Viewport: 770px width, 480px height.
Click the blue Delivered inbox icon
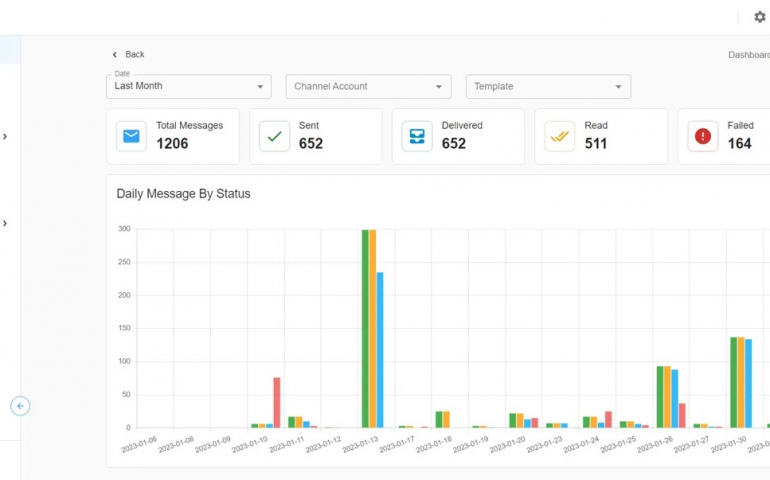(417, 136)
